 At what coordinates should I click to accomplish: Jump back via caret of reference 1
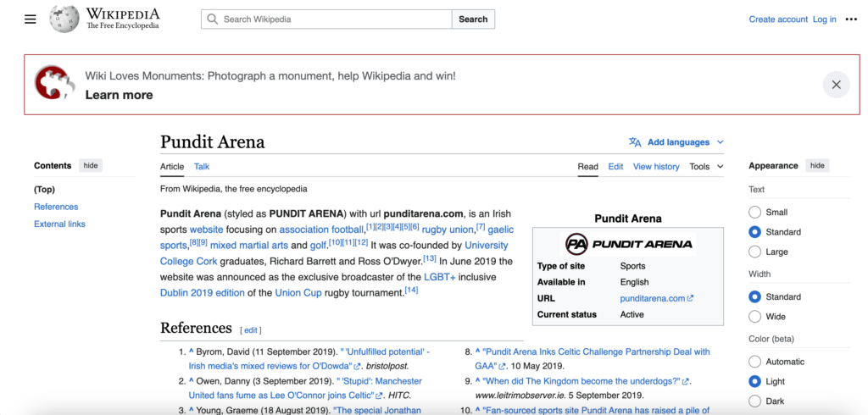coord(192,351)
